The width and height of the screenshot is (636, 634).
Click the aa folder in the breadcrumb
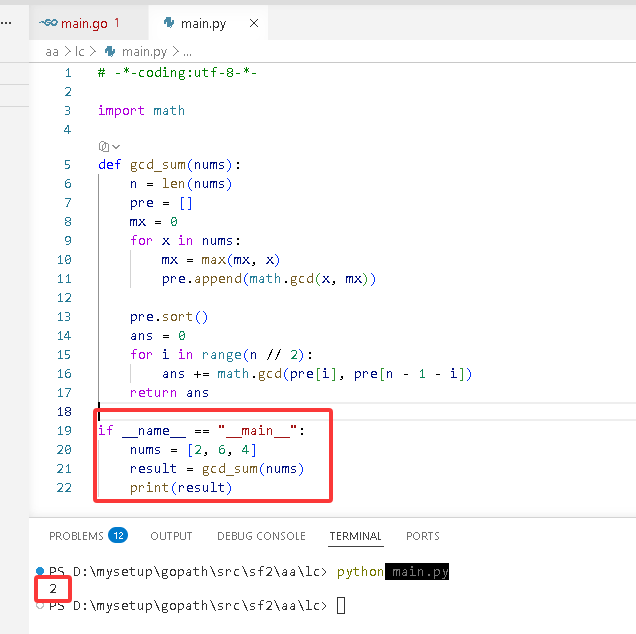52,52
